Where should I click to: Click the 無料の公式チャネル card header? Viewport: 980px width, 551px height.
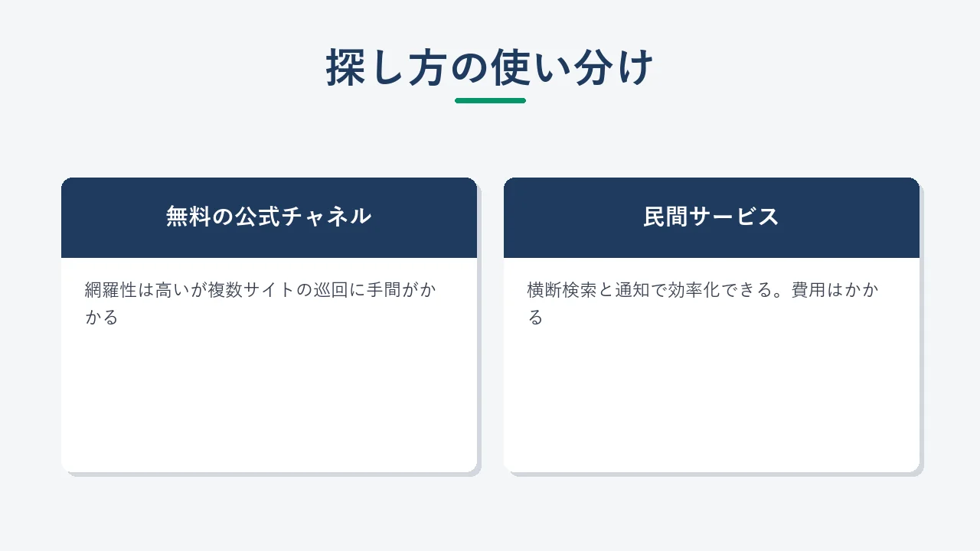point(269,217)
